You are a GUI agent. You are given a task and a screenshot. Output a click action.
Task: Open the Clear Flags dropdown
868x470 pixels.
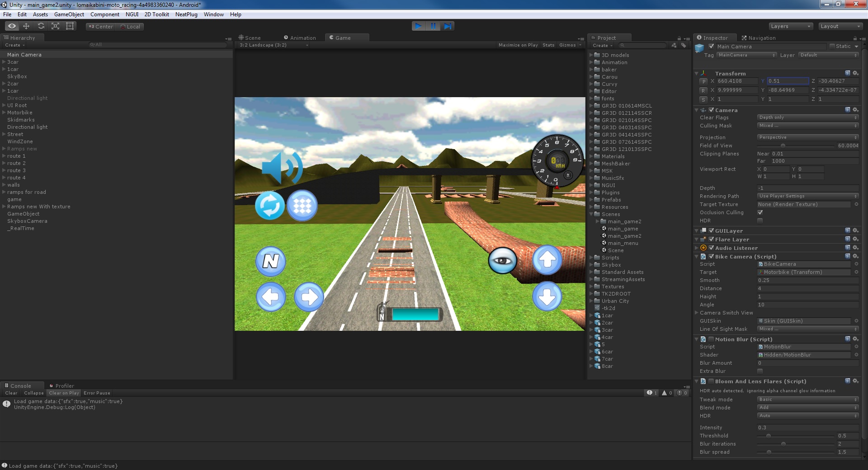point(807,117)
